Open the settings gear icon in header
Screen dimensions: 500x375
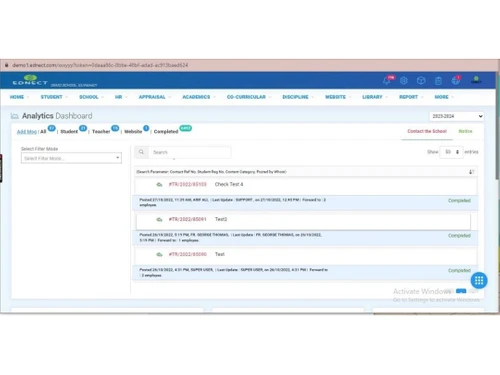click(404, 81)
